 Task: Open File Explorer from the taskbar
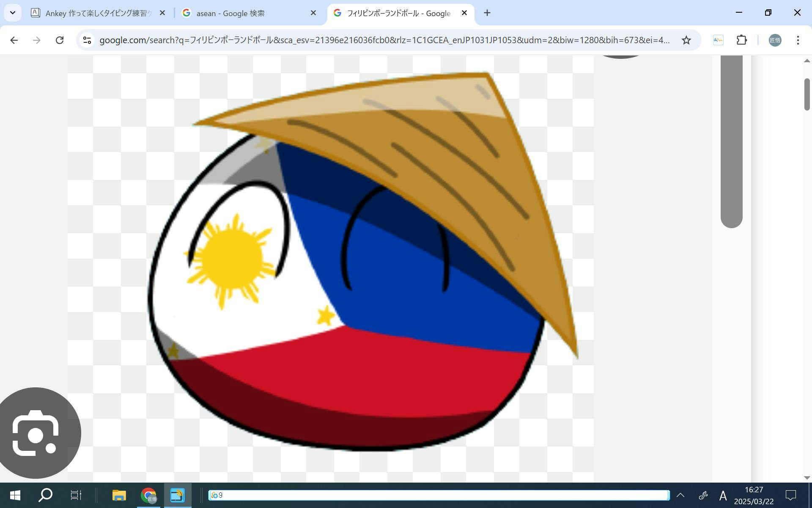pyautogui.click(x=119, y=495)
